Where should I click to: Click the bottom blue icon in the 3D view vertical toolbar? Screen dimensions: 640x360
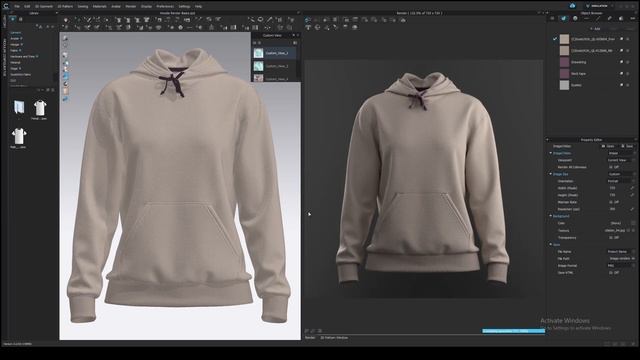coord(65,99)
